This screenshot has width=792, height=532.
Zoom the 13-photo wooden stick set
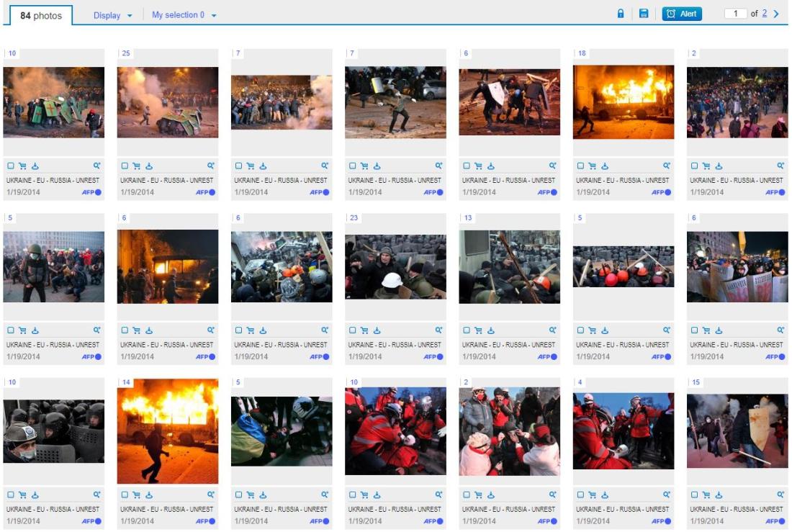click(x=552, y=330)
